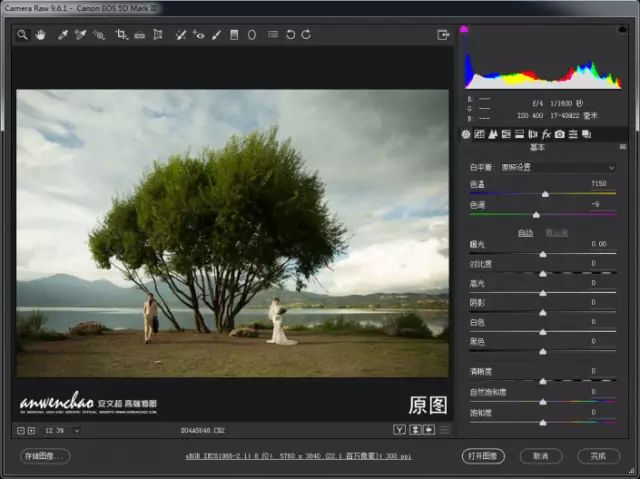Click the 自动 auto tone link
This screenshot has height=479, width=640.
tap(525, 233)
